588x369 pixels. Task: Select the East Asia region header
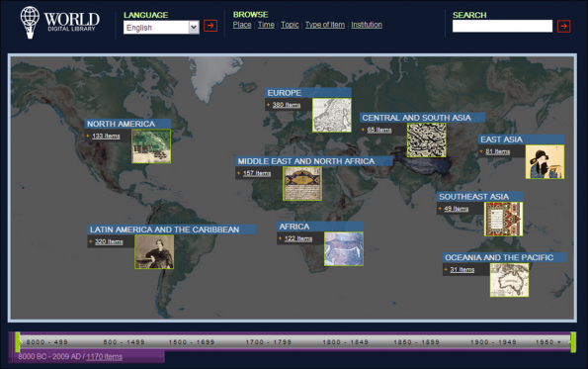[521, 139]
